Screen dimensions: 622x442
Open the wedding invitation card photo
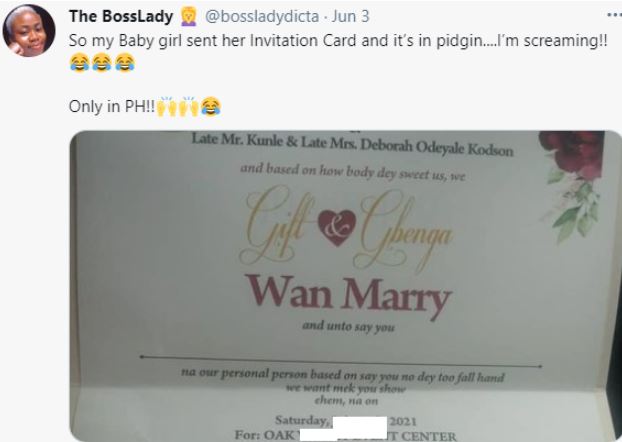click(346, 286)
